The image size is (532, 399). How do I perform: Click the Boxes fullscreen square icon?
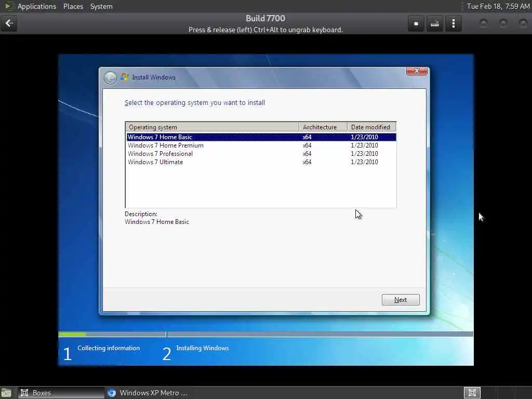click(416, 23)
